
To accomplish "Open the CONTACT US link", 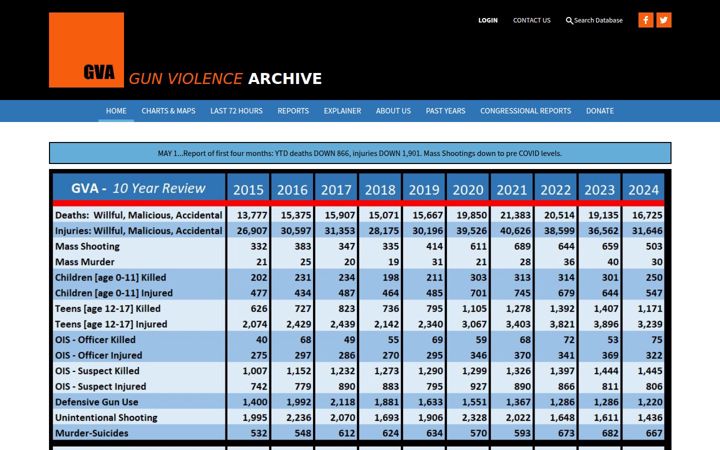I will [x=532, y=20].
